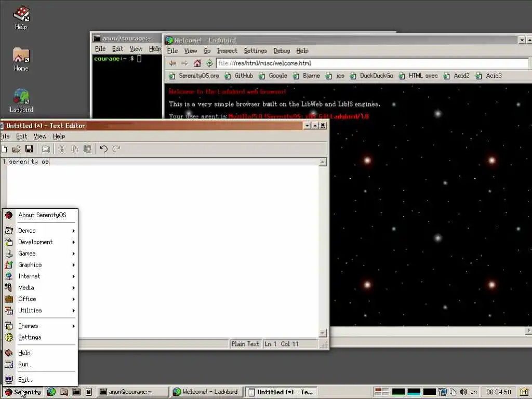Open the View menu in Text Editor
The image size is (532, 399).
pos(40,137)
